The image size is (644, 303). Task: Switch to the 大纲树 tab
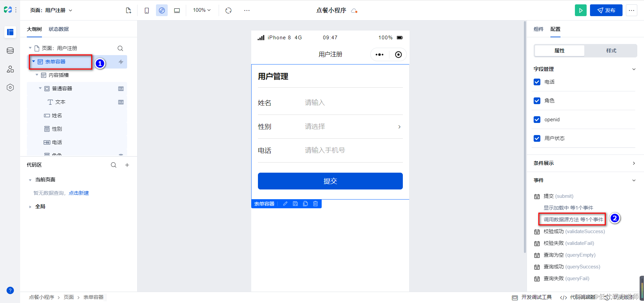click(34, 29)
